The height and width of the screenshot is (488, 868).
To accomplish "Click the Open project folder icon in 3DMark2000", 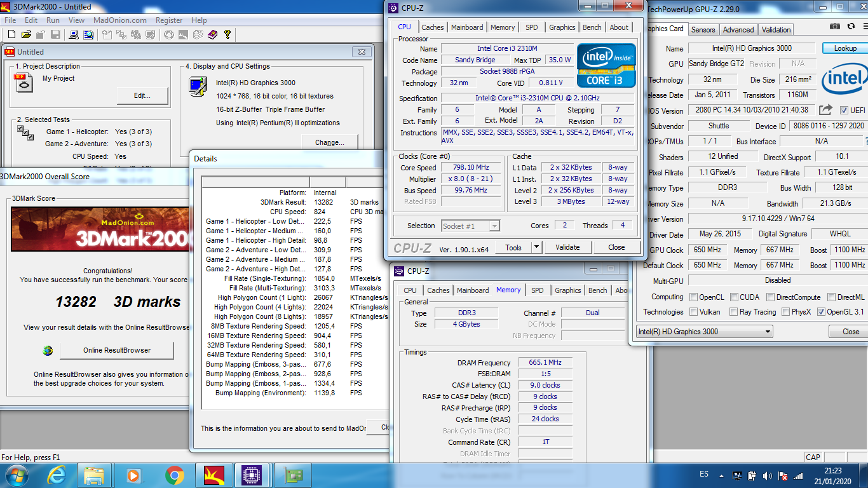I will (26, 34).
